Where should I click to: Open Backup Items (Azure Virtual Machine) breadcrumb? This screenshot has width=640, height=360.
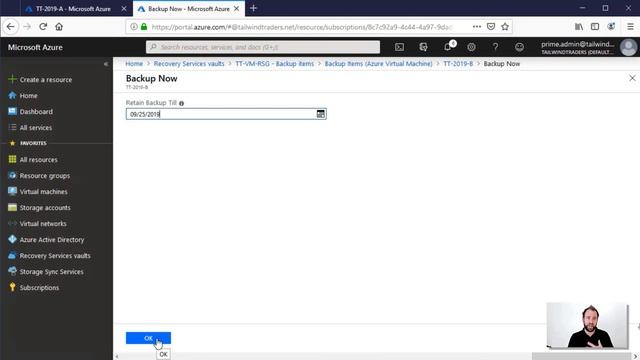(378, 64)
